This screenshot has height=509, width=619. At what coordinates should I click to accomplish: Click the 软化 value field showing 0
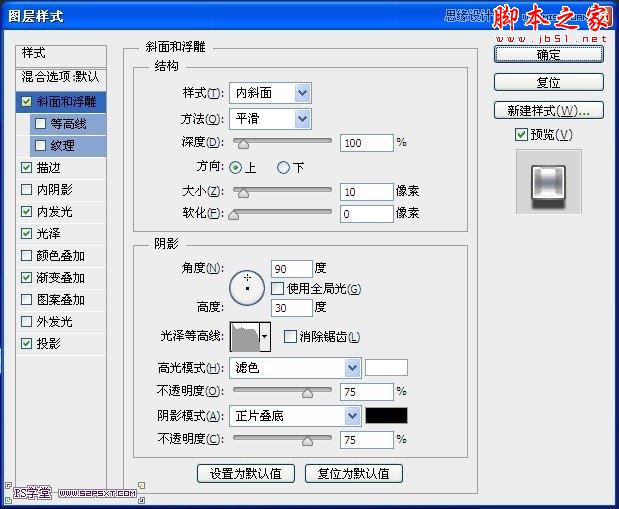coord(367,214)
